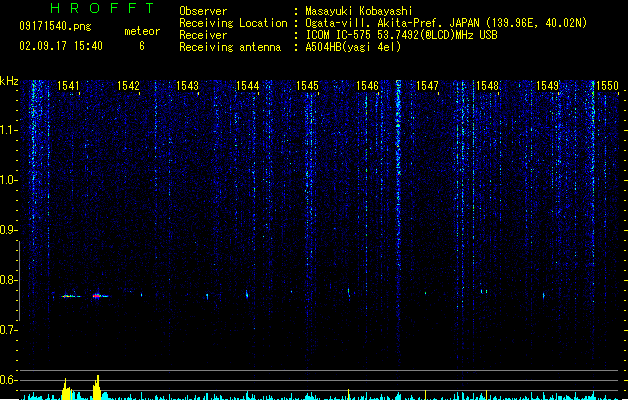Click the grey frequency range bar on the left

(19, 281)
